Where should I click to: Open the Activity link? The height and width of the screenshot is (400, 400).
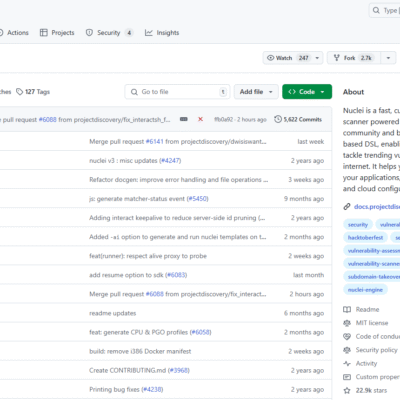(366, 364)
